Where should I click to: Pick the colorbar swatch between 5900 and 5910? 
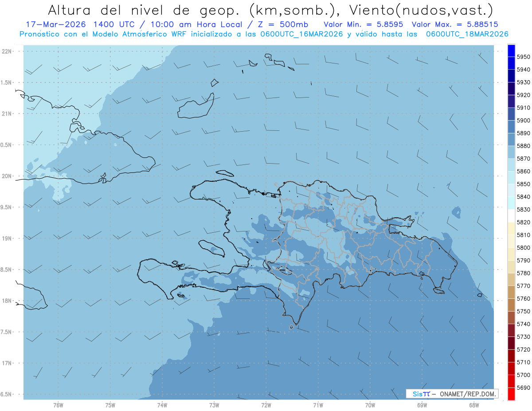pyautogui.click(x=511, y=114)
